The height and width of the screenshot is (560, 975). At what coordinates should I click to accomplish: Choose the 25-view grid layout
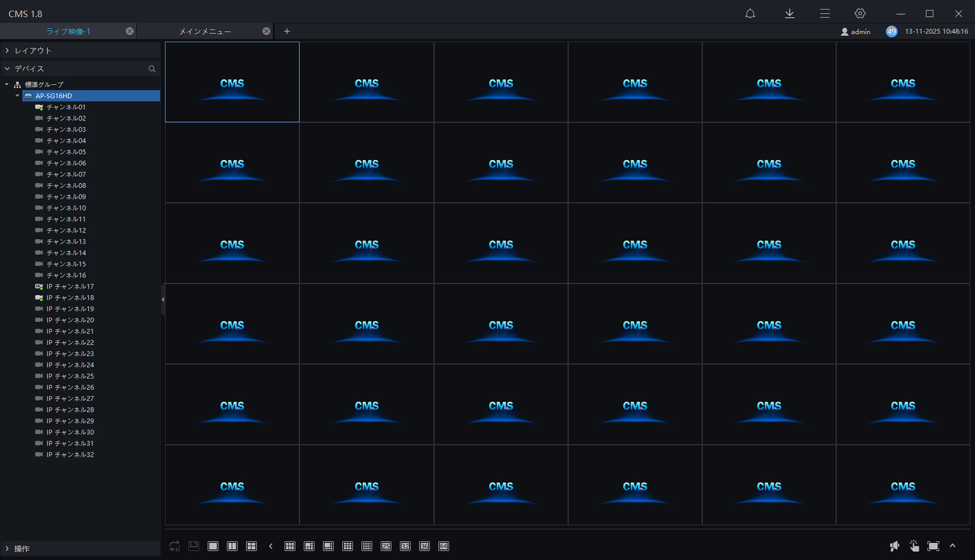386,546
